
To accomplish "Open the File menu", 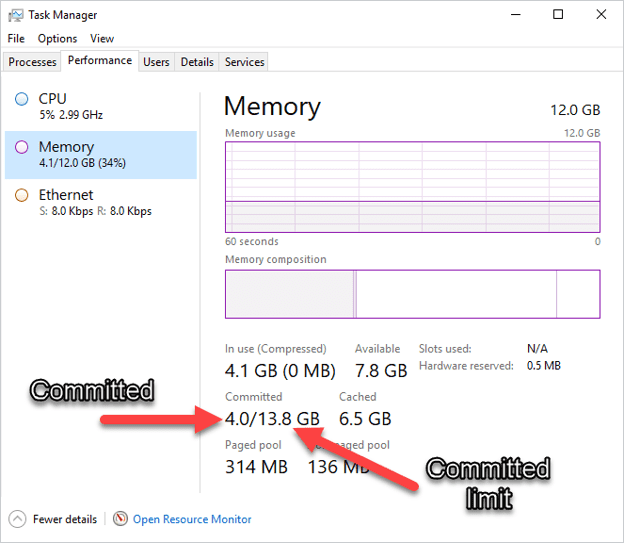I will 16,39.
